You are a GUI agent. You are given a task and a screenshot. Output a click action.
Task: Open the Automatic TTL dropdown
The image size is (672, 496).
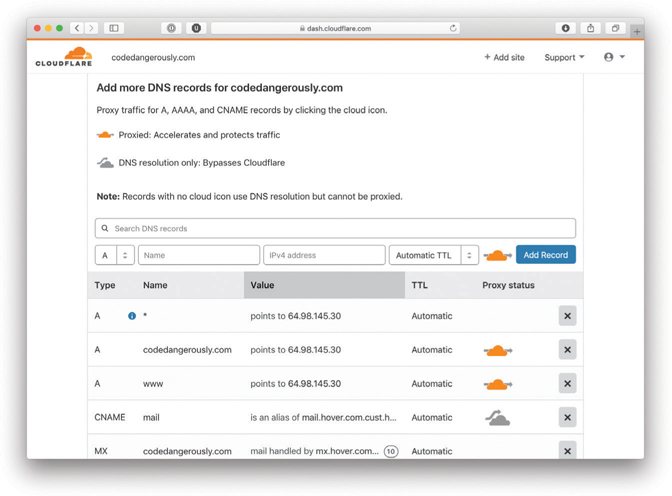point(433,256)
